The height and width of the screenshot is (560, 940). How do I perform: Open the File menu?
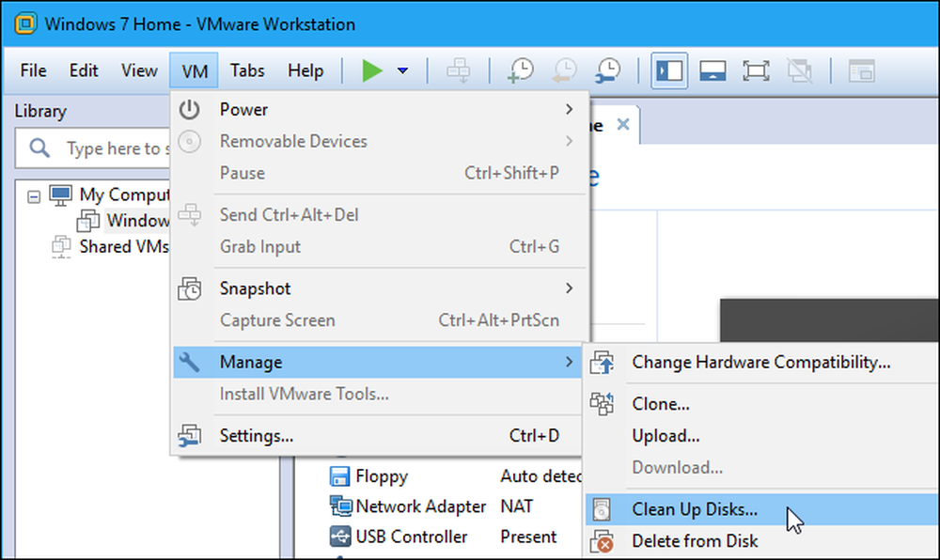[x=33, y=70]
